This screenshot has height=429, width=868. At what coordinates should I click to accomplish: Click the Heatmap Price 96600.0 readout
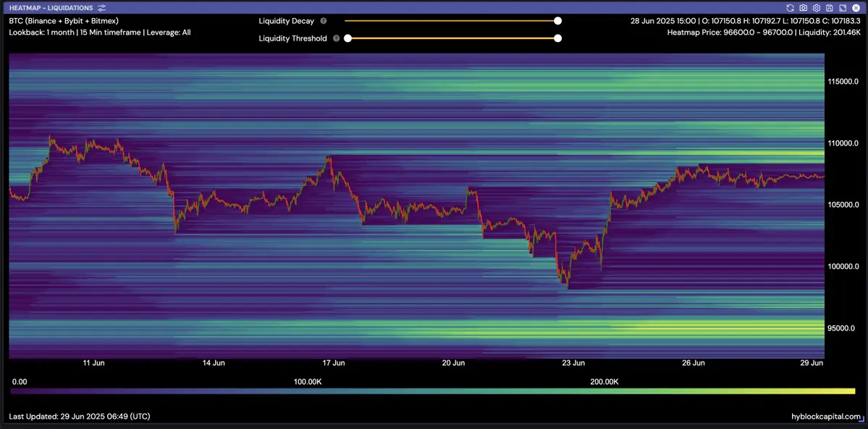(764, 33)
